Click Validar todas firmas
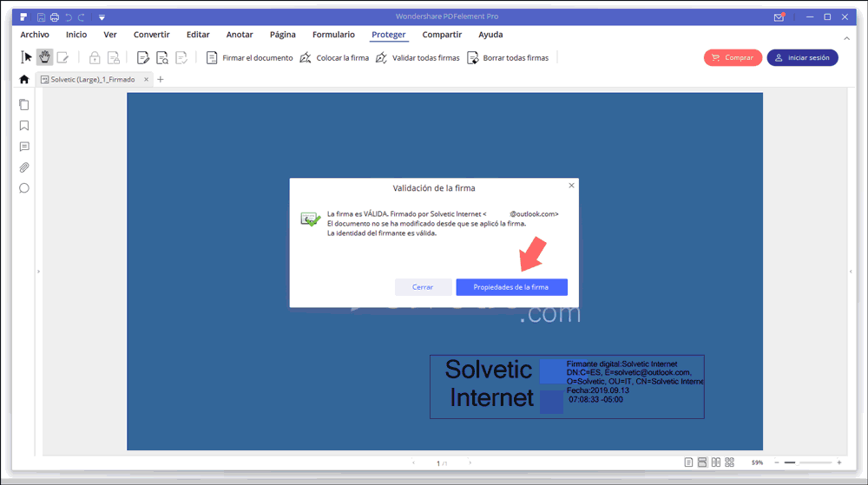This screenshot has height=485, width=868. [418, 57]
